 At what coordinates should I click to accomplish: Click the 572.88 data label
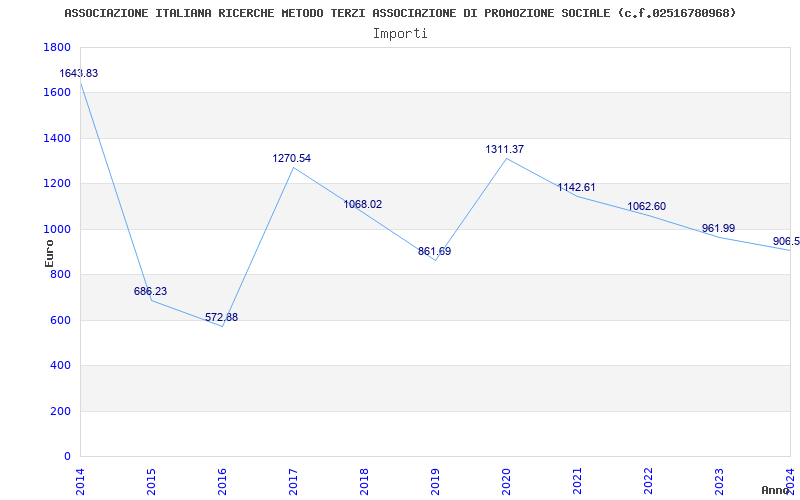(x=221, y=317)
